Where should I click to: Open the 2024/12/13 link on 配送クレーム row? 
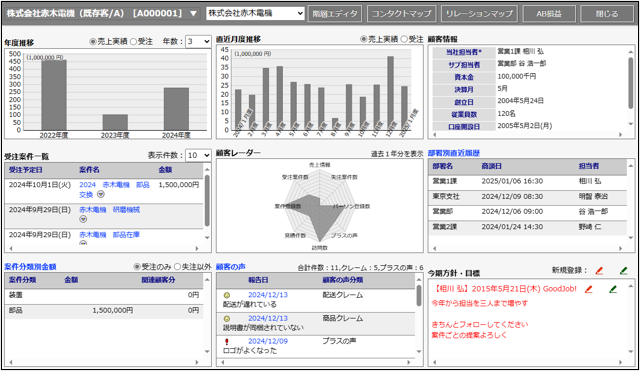point(268,295)
